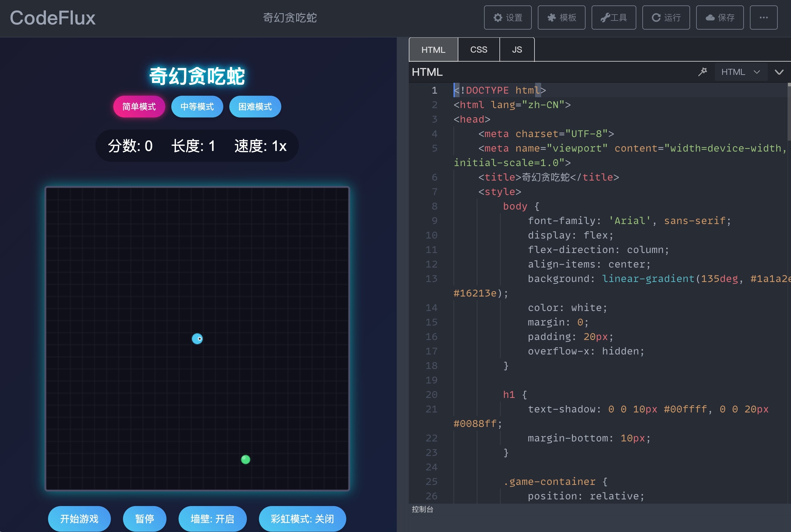Toggle the wall setting (墙壁: 开启)
This screenshot has width=791, height=532.
[x=212, y=519]
